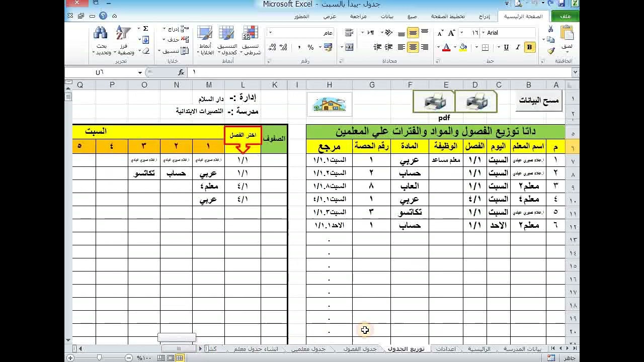The image size is (644, 362).
Task: Toggle Italic formatting button
Action: (x=518, y=47)
